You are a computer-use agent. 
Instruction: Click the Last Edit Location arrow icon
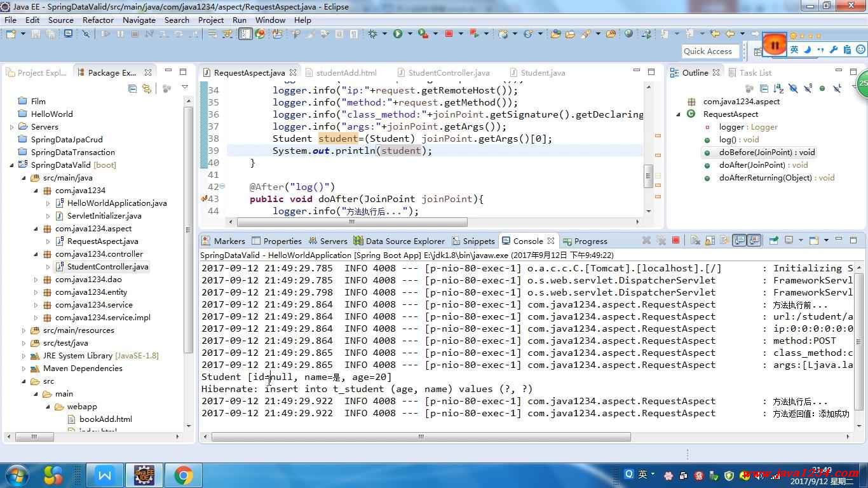point(715,34)
